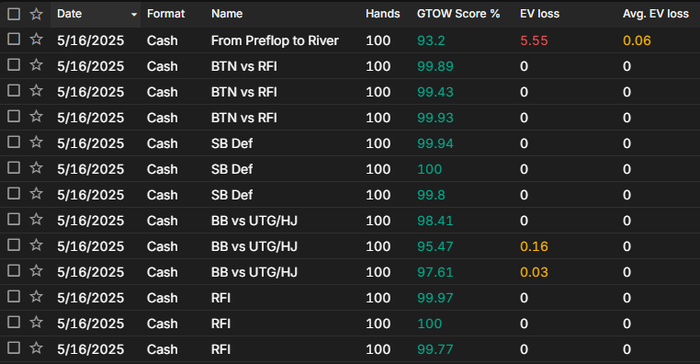
Task: Tick the checkbox for SB Def 99.8 row
Action: point(14,194)
